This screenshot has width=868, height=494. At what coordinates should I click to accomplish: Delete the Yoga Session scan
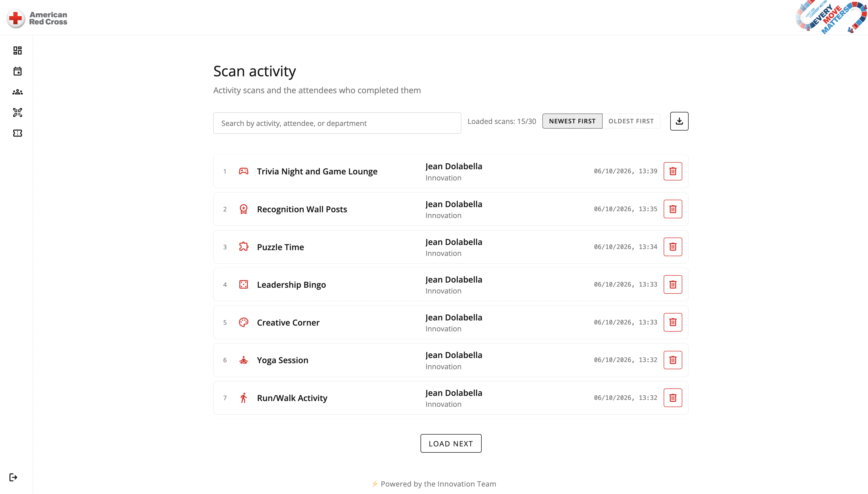(x=673, y=360)
